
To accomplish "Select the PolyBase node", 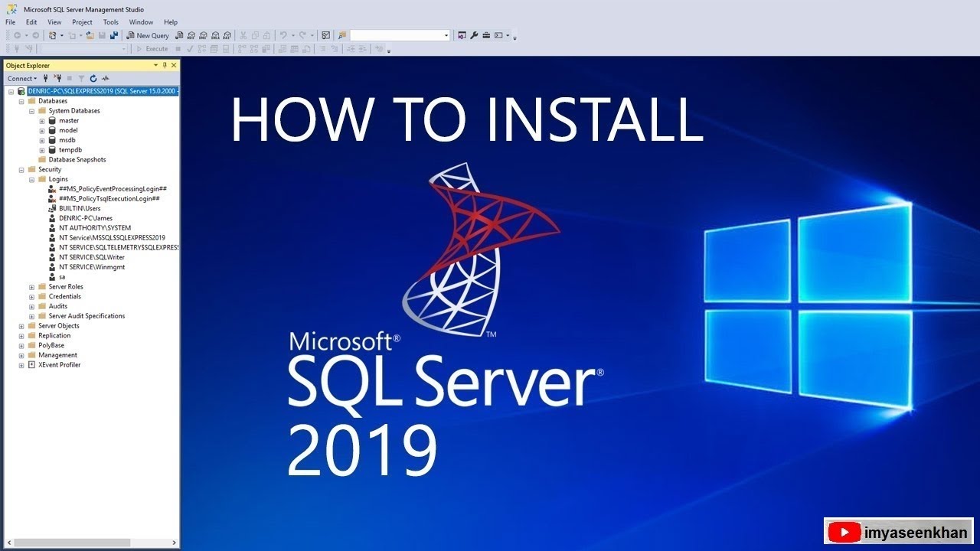I will click(x=51, y=346).
